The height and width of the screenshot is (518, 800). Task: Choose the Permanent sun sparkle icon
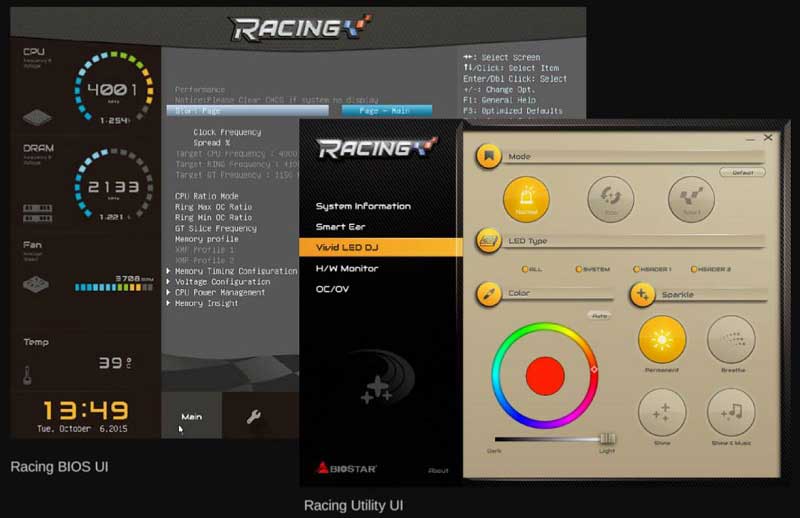click(x=662, y=339)
